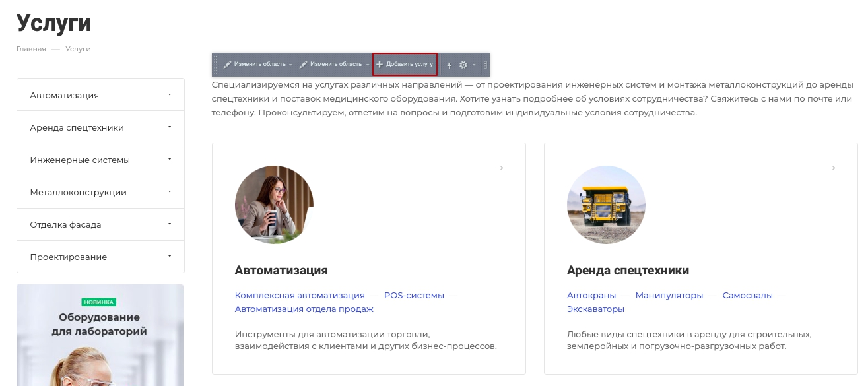Follow the Комплексная автоматизация link
The height and width of the screenshot is (386, 868).
tap(300, 295)
